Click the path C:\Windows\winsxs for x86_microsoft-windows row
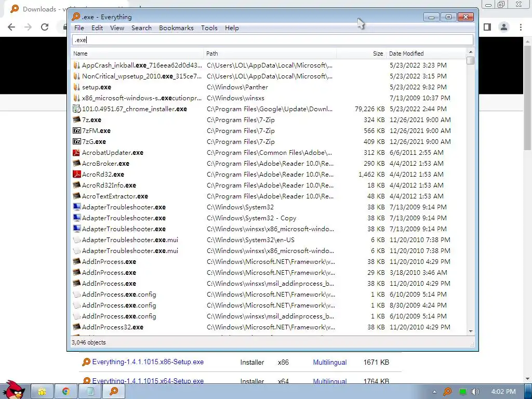 click(x=235, y=98)
